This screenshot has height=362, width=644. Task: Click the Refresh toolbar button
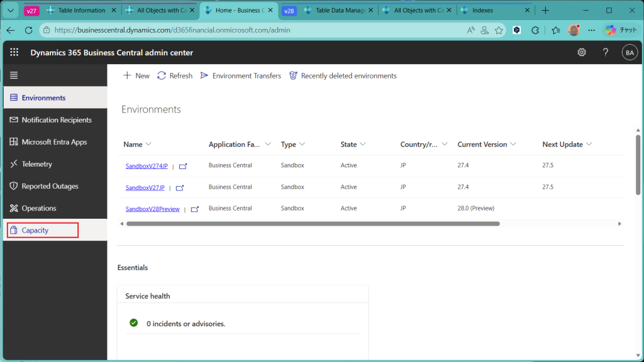click(x=175, y=75)
